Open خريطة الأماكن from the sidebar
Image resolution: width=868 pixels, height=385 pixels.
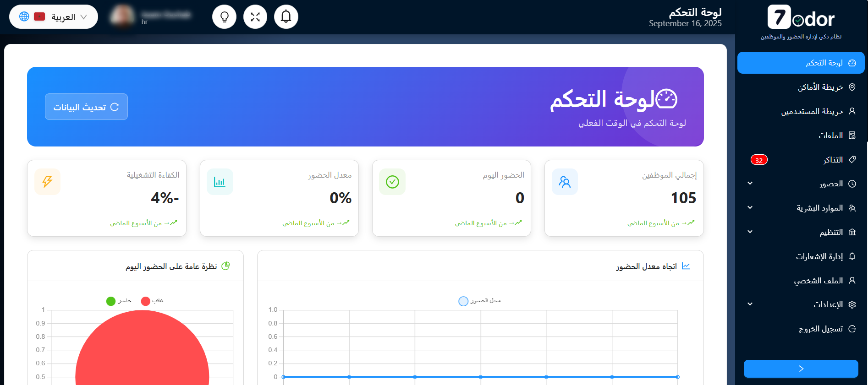[x=820, y=87]
